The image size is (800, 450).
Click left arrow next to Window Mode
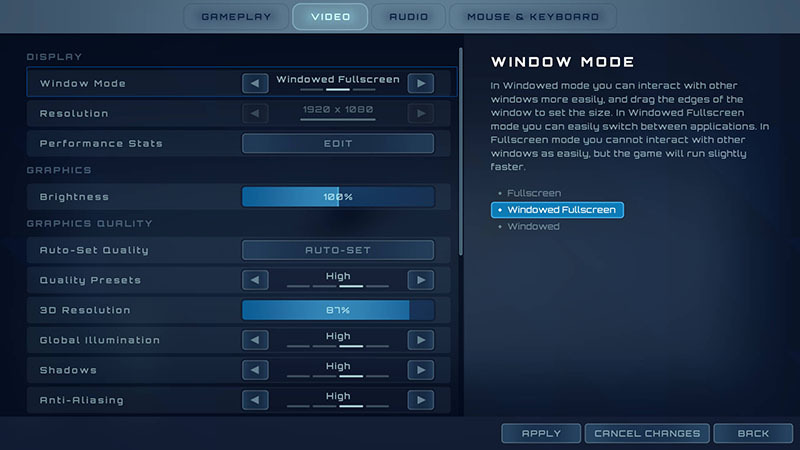point(256,83)
